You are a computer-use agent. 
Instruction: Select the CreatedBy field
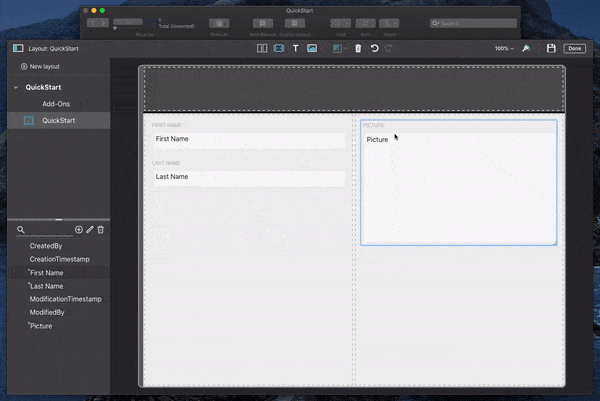tap(46, 246)
